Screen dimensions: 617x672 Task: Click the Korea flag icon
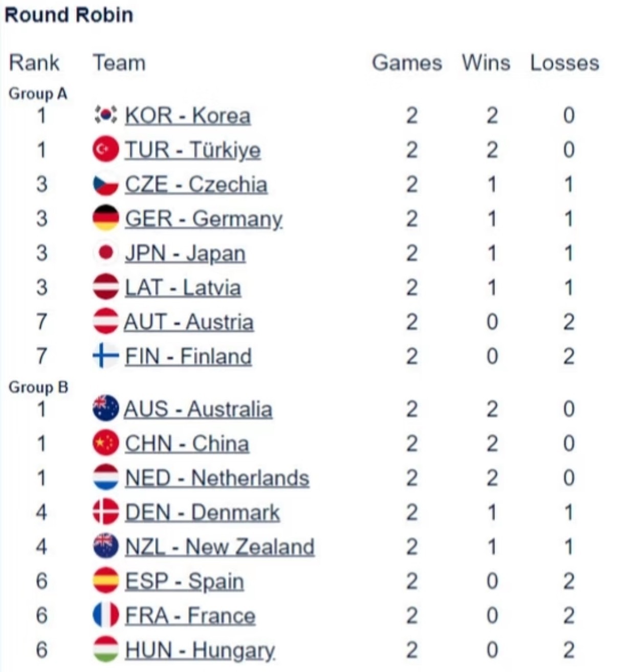click(106, 116)
